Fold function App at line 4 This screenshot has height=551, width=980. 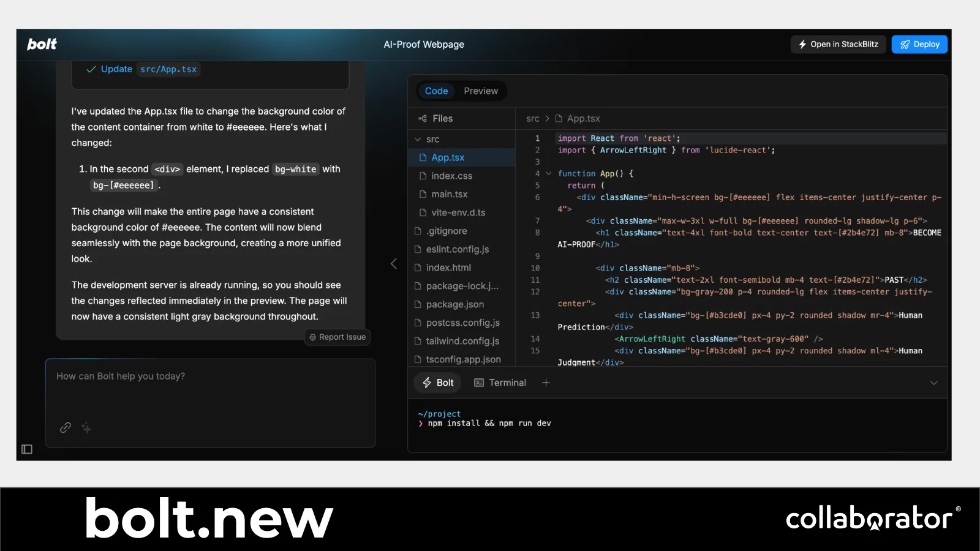[x=549, y=174]
